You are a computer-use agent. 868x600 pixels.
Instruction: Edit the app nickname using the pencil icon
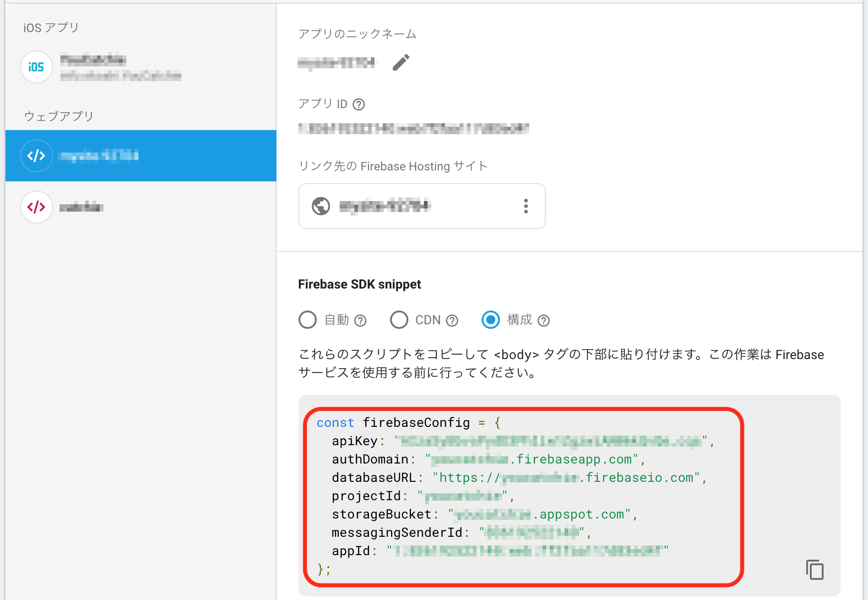click(401, 63)
